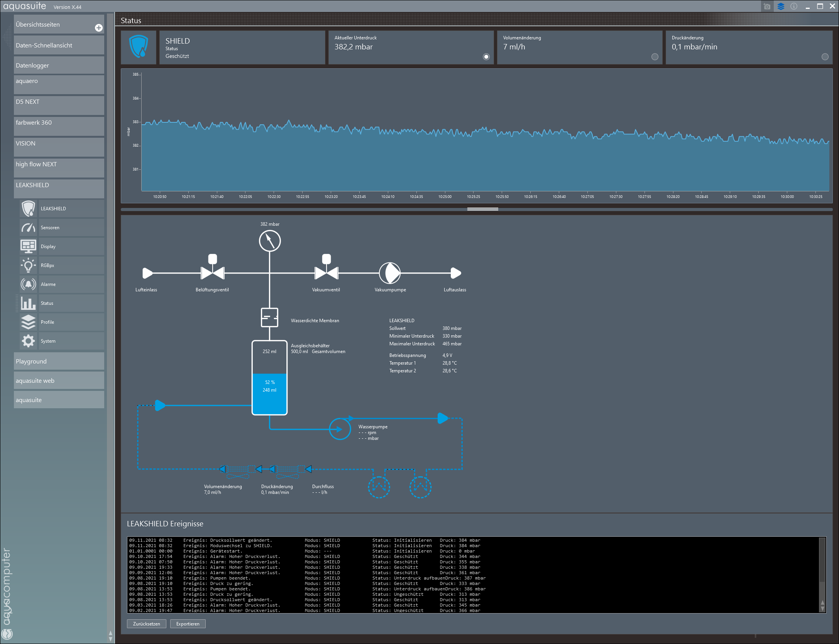Open the RGBpx light bulb icon
The width and height of the screenshot is (839, 644).
28,265
